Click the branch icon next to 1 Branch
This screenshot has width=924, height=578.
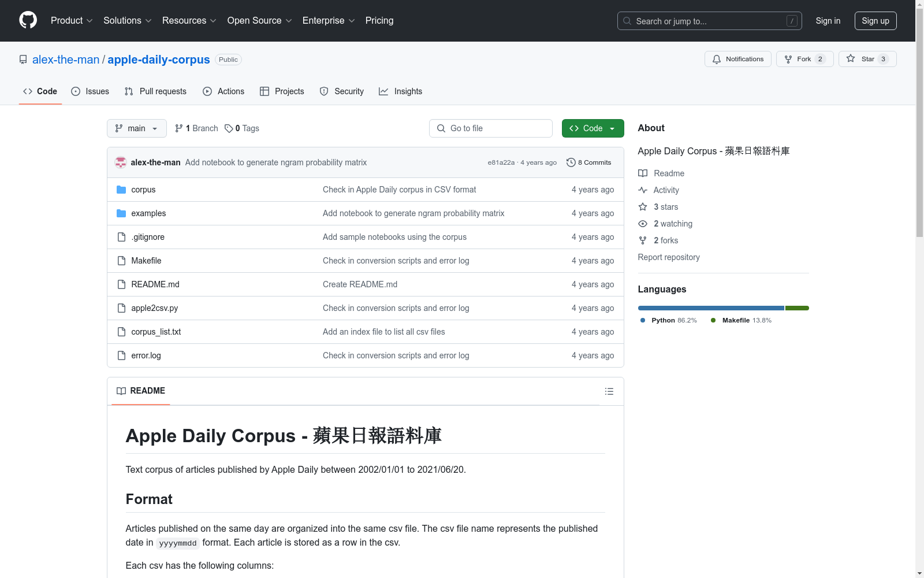point(179,128)
